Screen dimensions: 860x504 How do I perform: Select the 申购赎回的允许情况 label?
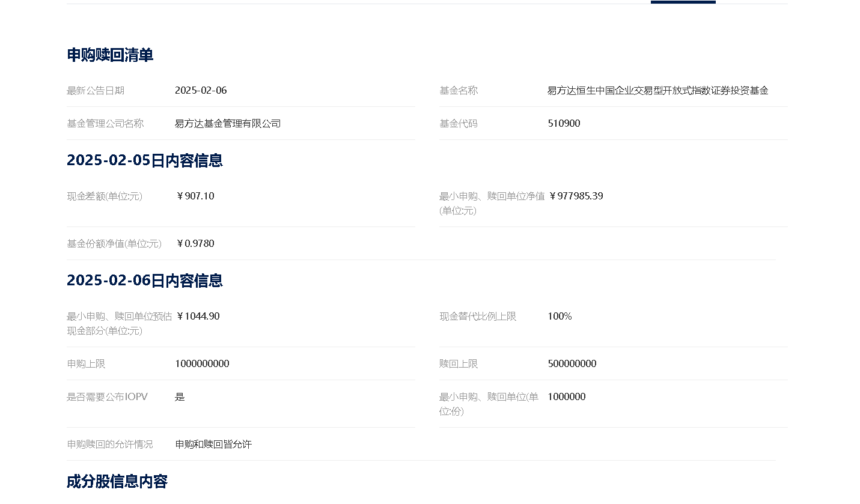coord(110,445)
